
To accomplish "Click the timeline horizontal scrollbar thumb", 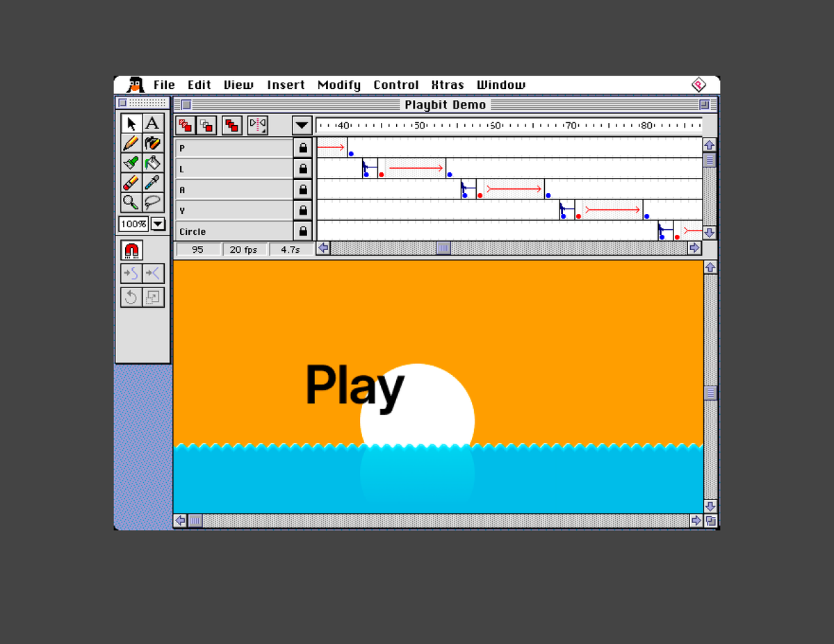I will [443, 248].
